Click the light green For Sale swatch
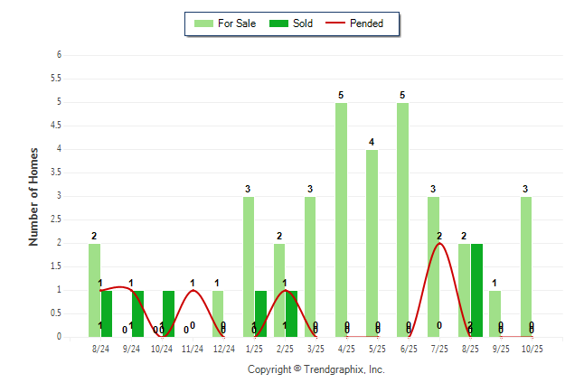The height and width of the screenshot is (392, 584). (203, 23)
